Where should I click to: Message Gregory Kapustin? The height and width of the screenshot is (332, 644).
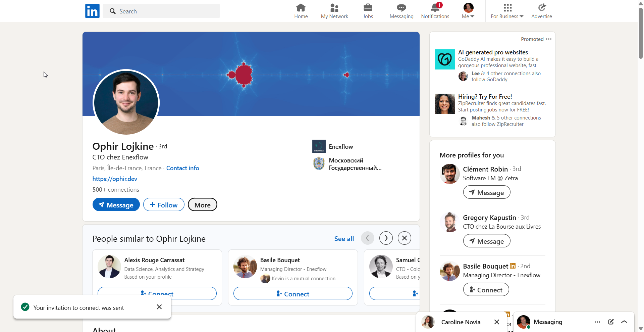coord(487,241)
